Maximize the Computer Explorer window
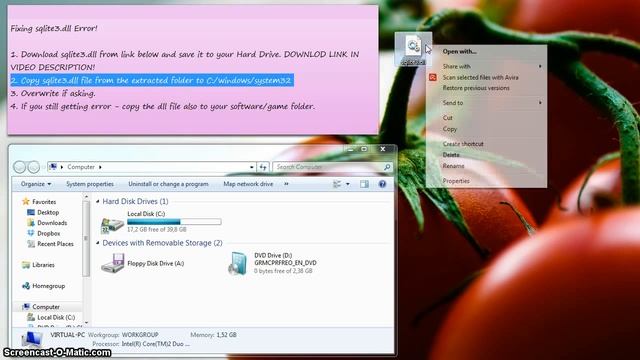640x360 pixels. click(x=364, y=149)
